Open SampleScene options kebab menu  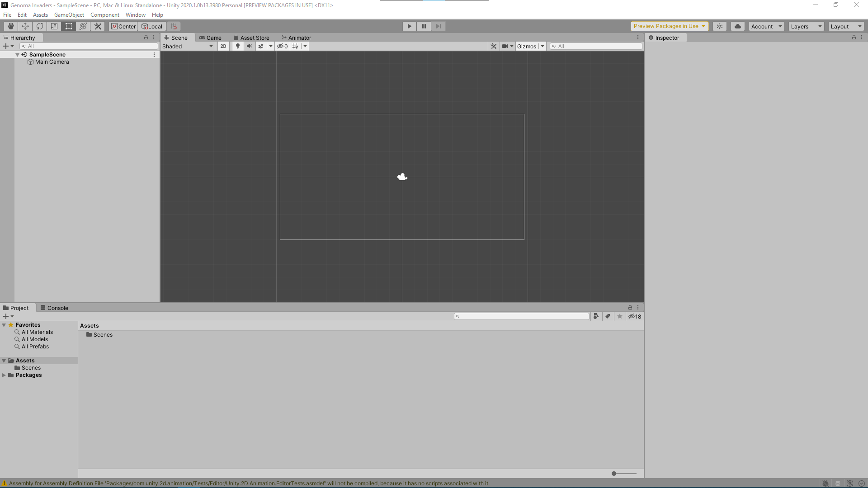coord(154,55)
